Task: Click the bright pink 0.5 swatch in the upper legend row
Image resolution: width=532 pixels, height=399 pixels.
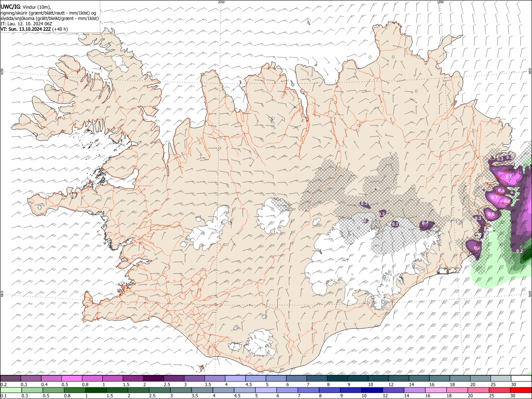Action: click(71, 379)
